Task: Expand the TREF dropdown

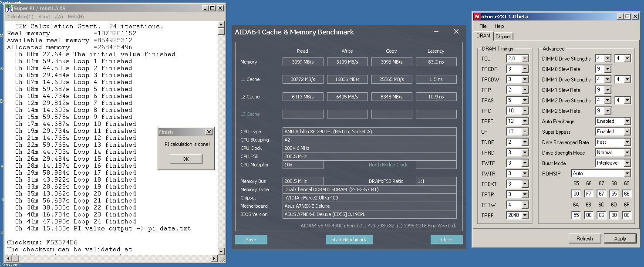Action: 525,215
